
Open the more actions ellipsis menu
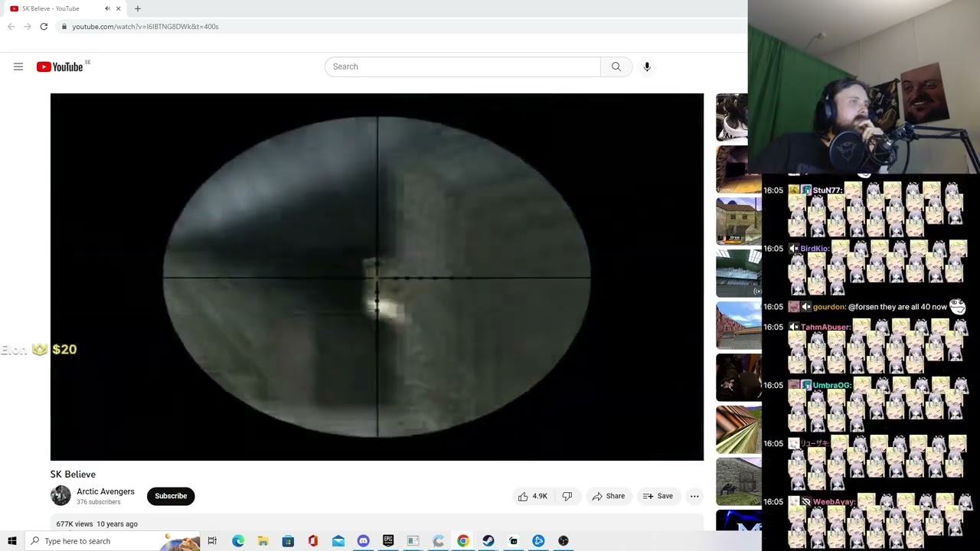(x=694, y=496)
